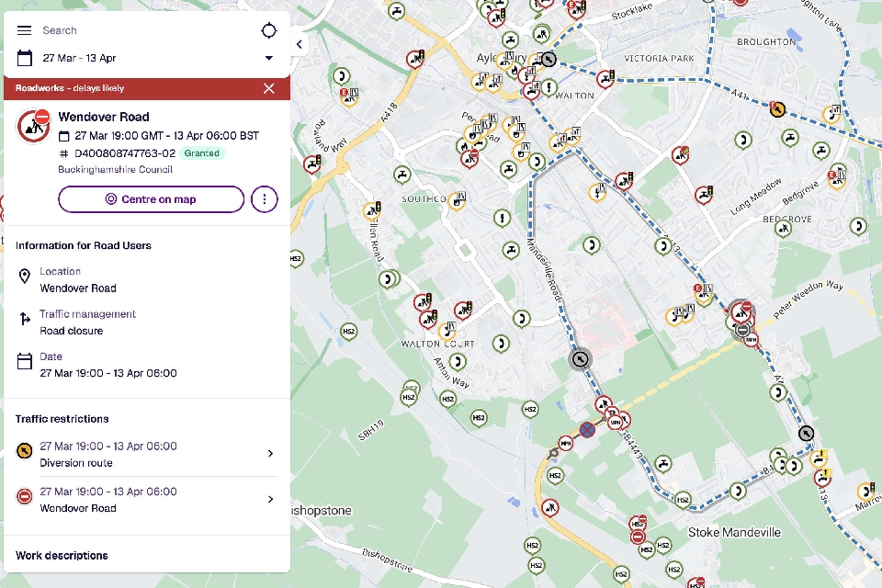Select grey diversion arrow marker on Mandeville Road
The width and height of the screenshot is (882, 588).
(580, 359)
